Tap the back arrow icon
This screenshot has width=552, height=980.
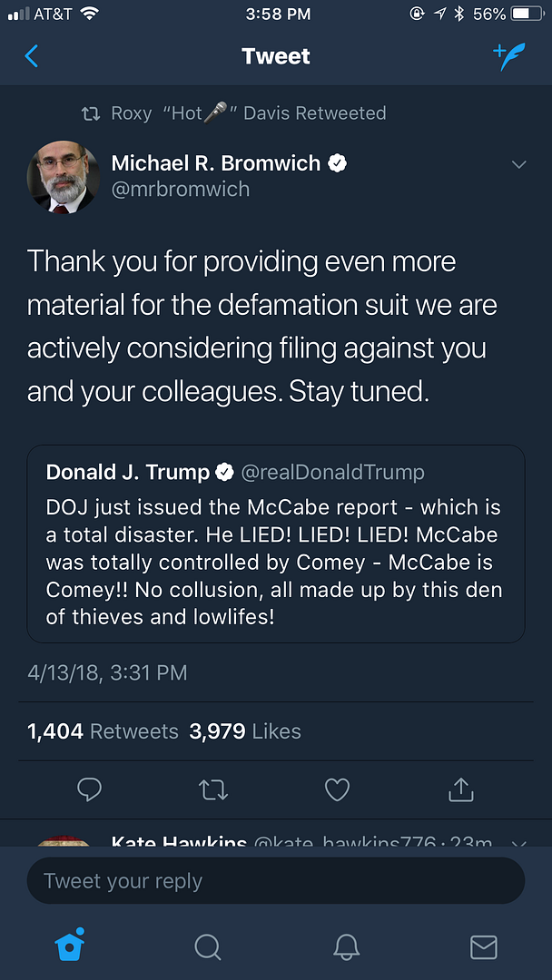tap(32, 56)
